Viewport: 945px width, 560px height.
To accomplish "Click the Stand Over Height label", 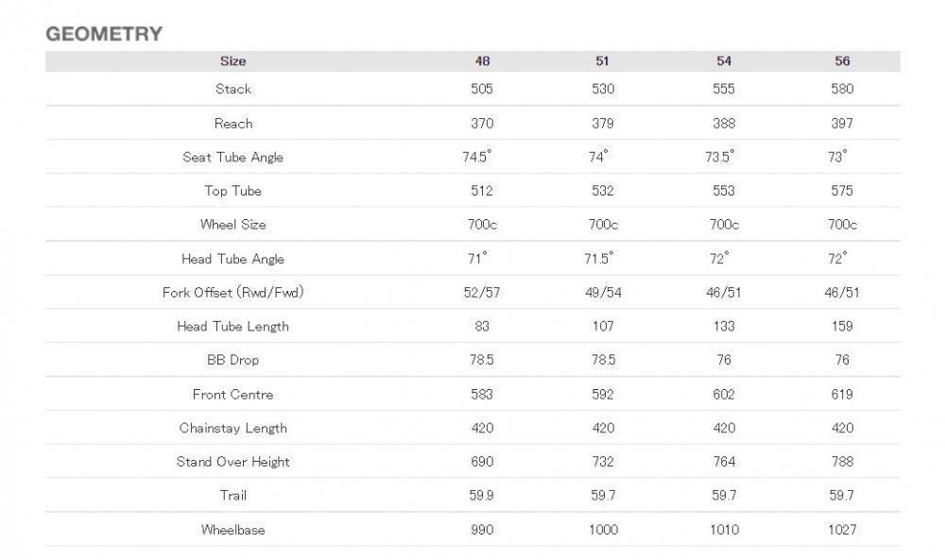I will [x=233, y=462].
